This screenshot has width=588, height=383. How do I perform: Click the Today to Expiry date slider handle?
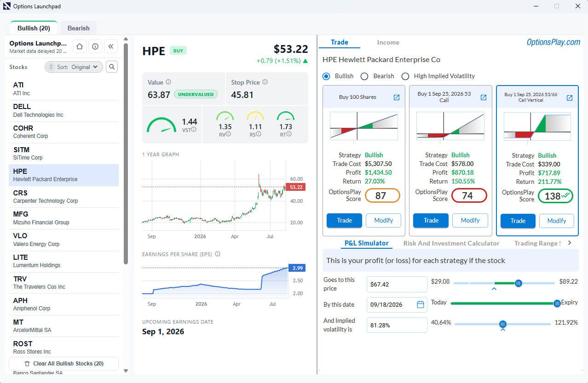click(557, 303)
